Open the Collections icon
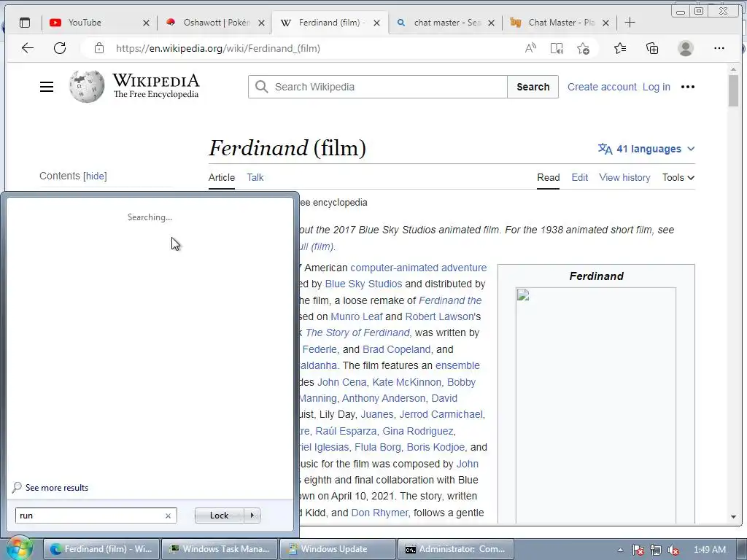This screenshot has width=747, height=560. 651,48
